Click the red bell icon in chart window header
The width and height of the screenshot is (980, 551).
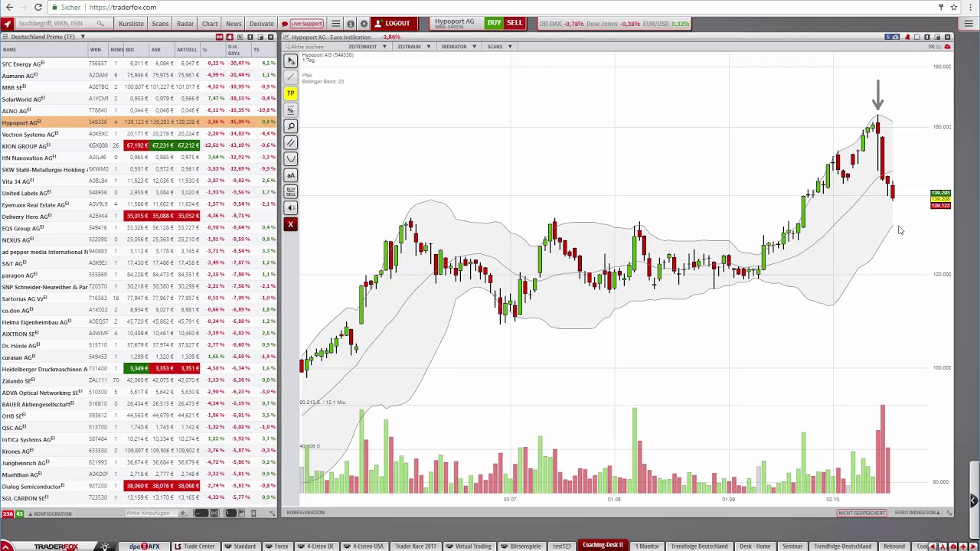[x=907, y=37]
